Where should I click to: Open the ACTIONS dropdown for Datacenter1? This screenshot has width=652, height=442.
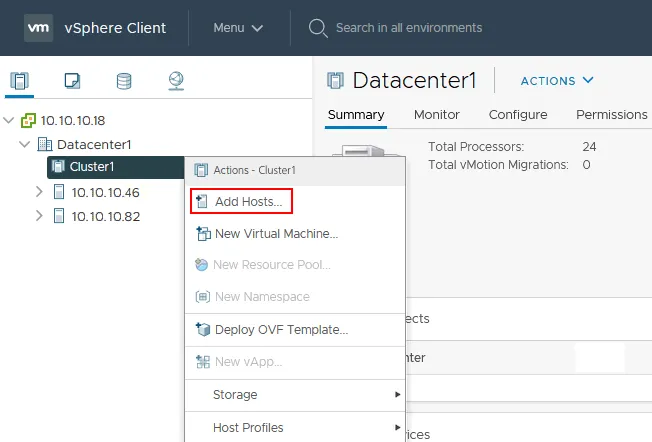pyautogui.click(x=557, y=80)
